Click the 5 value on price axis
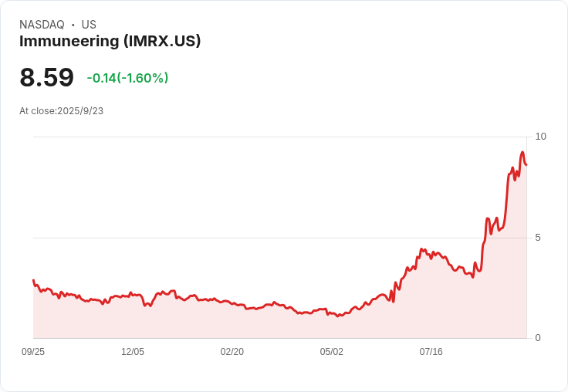 click(538, 238)
